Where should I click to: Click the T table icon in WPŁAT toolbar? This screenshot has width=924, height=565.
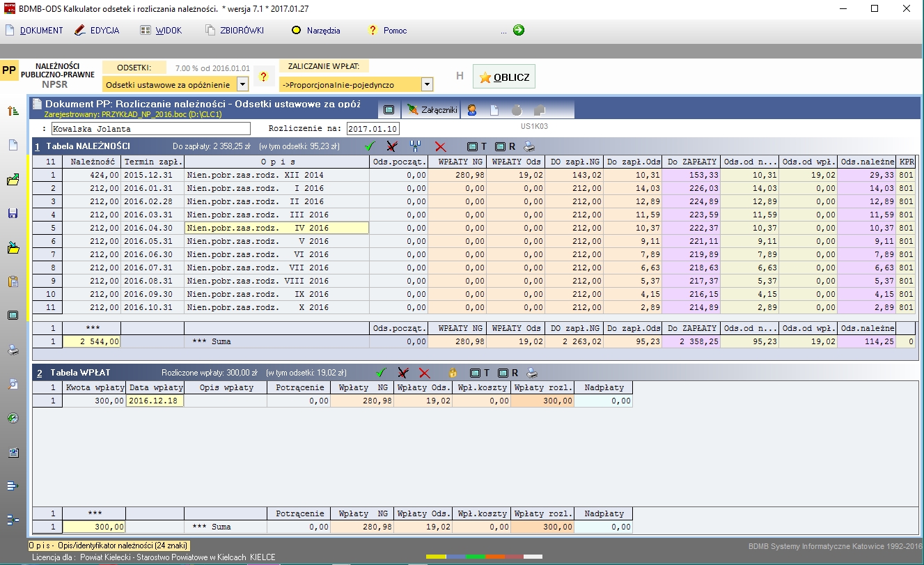tap(480, 373)
